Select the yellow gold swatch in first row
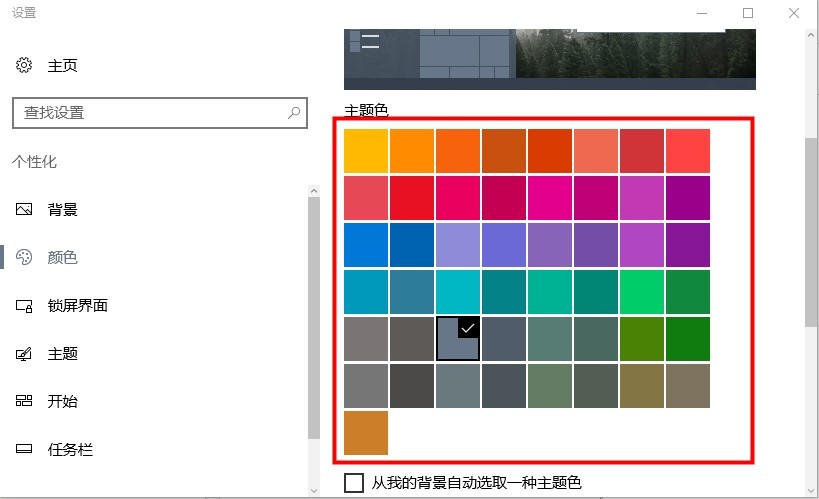The image size is (819, 499). pos(366,151)
